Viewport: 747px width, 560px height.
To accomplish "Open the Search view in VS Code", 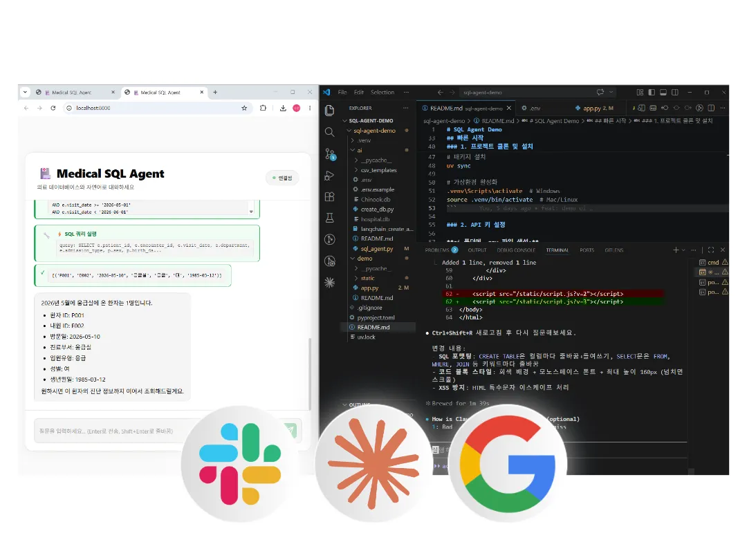I will 329,132.
